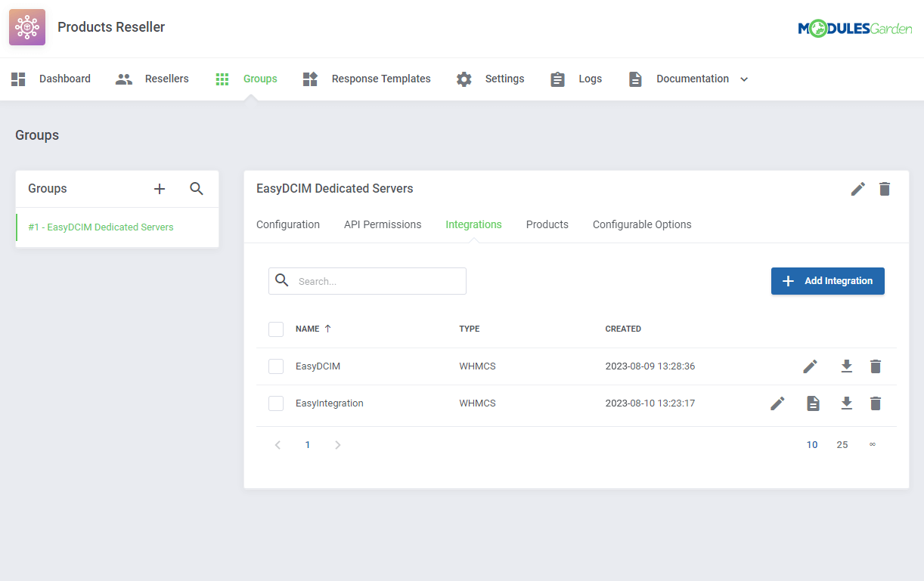Screen dimensions: 924x581
Task: Click the date 2023-08-09 13:28:36
Action: point(650,366)
